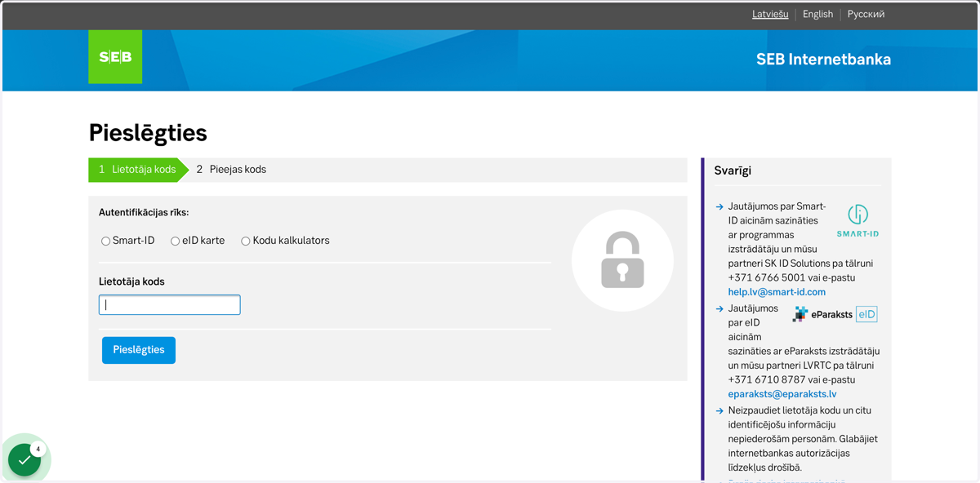The height and width of the screenshot is (483, 980).
Task: Click the blue Pieslēgties button
Action: point(139,350)
